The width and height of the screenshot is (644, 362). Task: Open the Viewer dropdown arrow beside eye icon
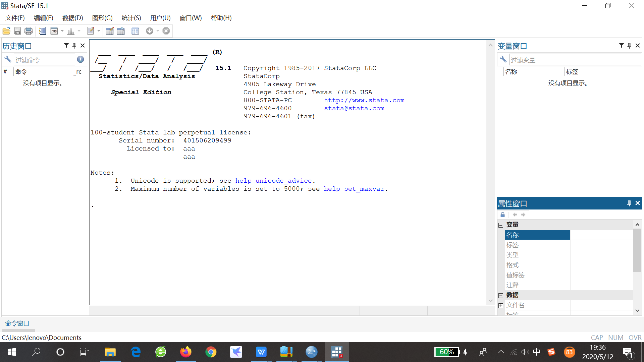(62, 31)
